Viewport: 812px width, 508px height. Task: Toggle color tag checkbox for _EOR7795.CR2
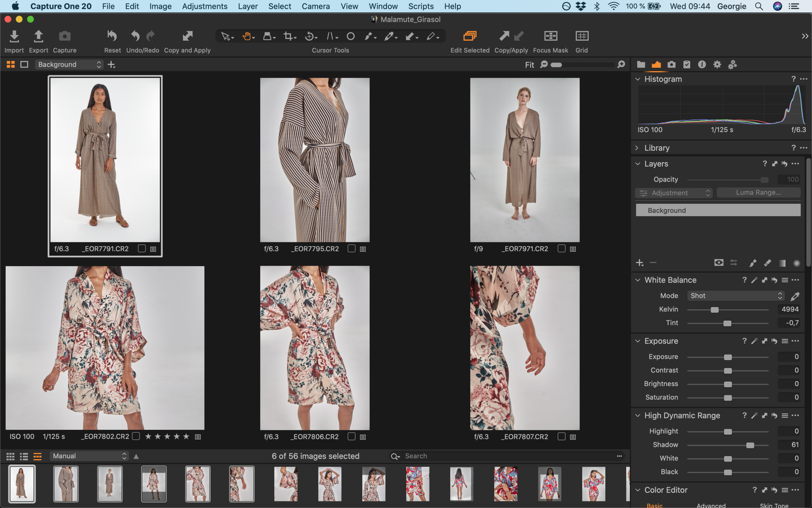click(x=351, y=248)
